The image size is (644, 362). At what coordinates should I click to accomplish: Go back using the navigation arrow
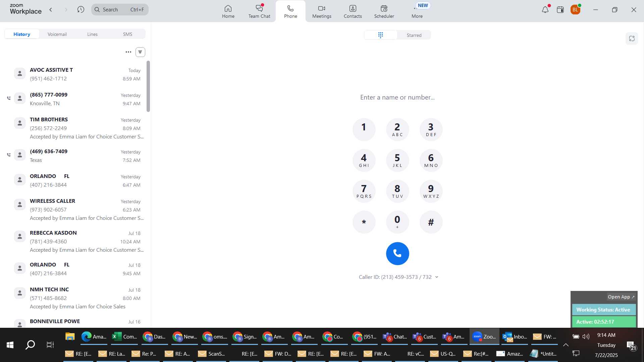click(x=51, y=10)
